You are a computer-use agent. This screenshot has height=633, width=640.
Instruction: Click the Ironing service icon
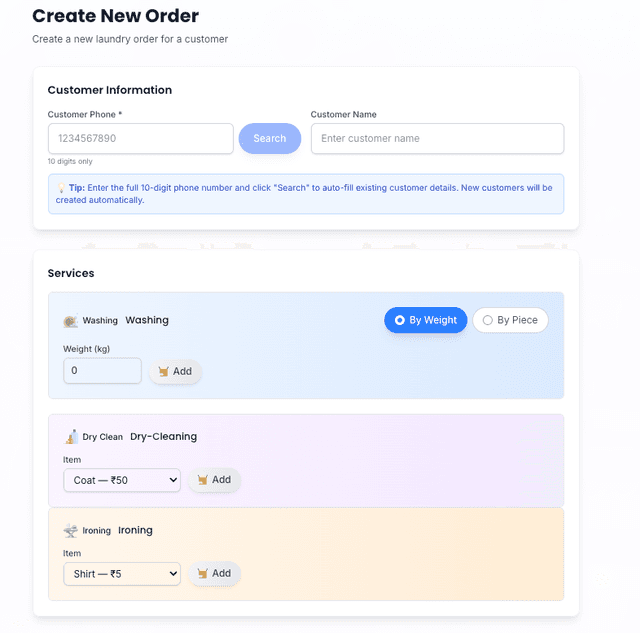[x=71, y=531]
